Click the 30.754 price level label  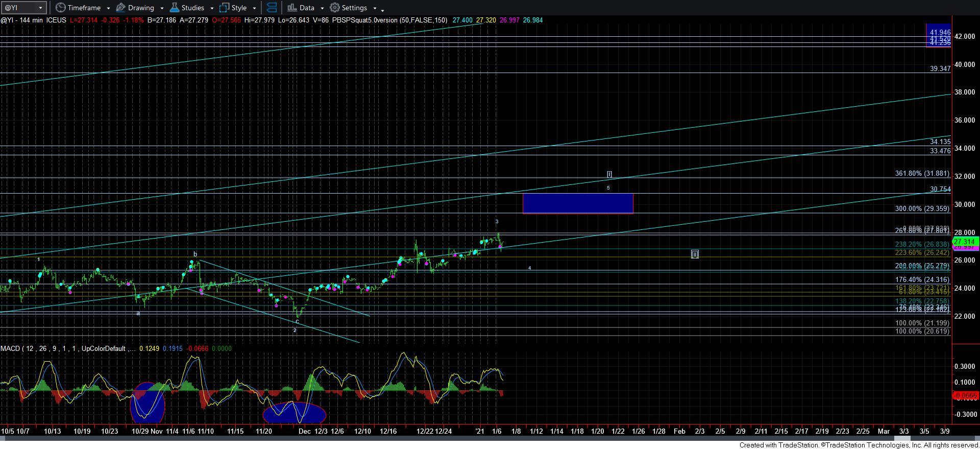coord(940,189)
